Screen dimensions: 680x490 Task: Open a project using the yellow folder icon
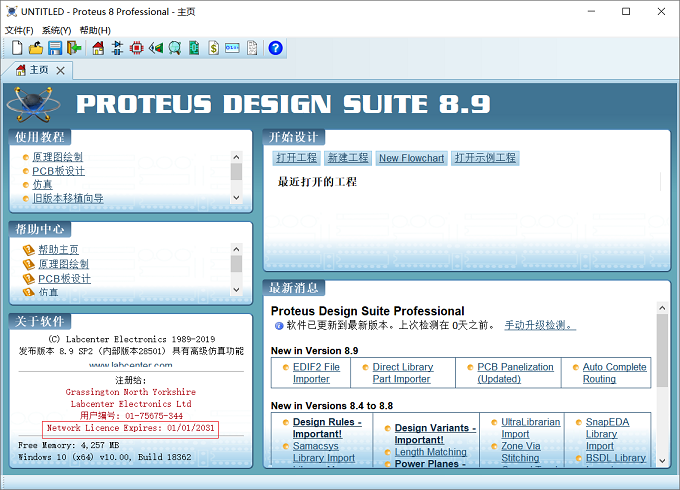tap(36, 48)
